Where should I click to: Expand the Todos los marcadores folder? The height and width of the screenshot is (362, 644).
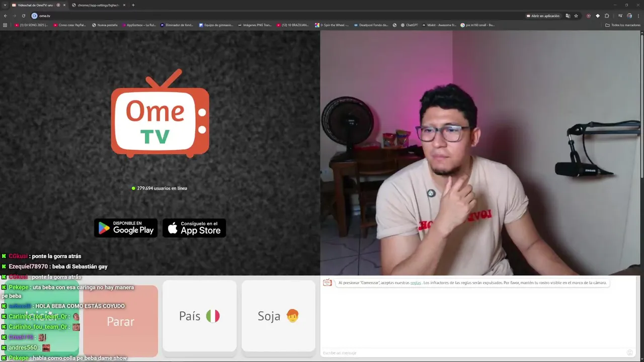coord(623,25)
